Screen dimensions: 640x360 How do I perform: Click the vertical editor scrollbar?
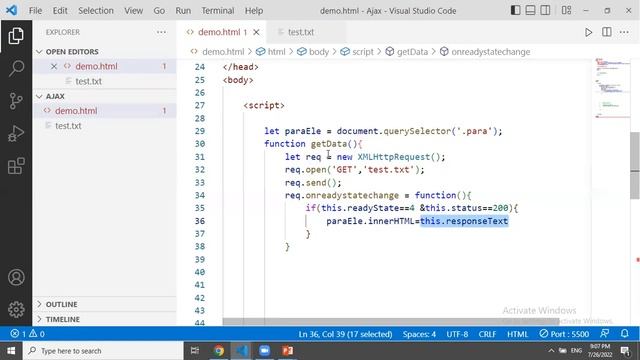(635, 165)
